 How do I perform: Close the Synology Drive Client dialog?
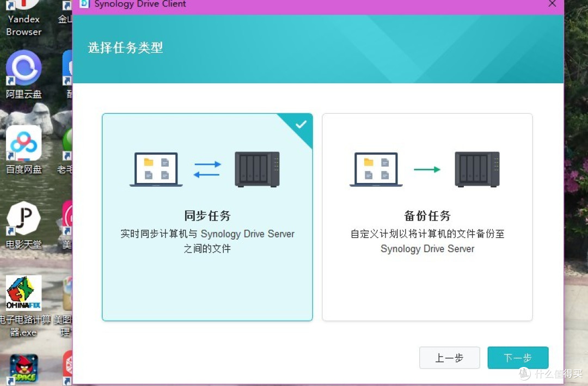552,4
